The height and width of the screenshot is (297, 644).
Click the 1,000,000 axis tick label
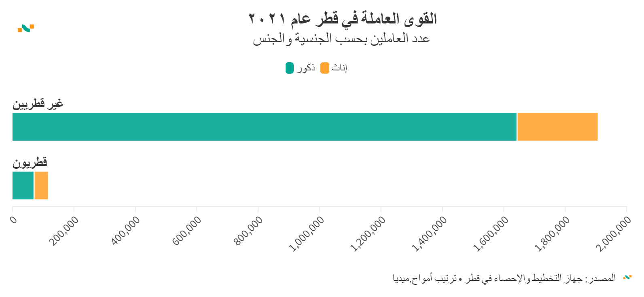click(x=308, y=233)
